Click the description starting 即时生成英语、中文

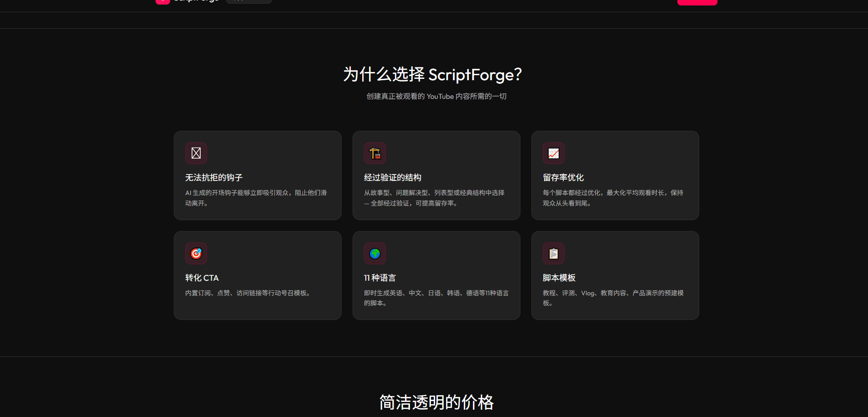436,298
